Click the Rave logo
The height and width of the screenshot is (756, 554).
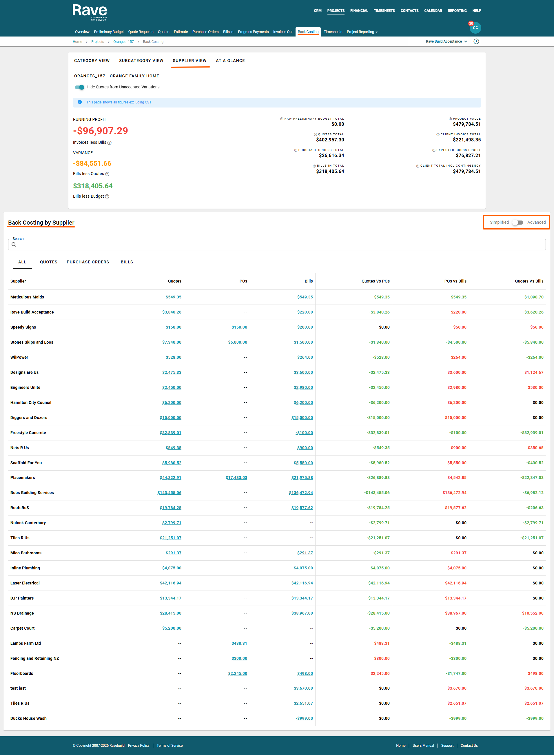pyautogui.click(x=90, y=12)
